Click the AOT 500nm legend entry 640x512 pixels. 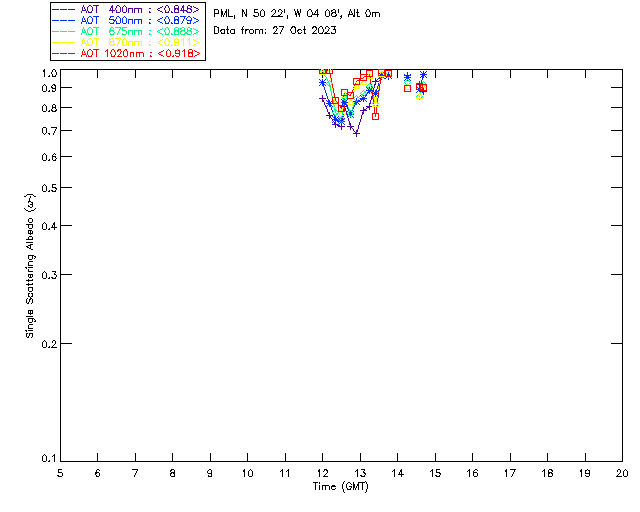(127, 20)
